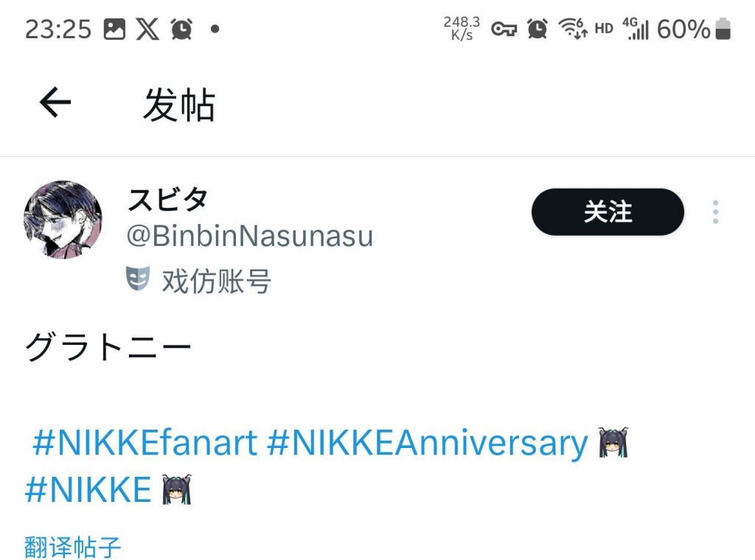This screenshot has width=755, height=560.
Task: Tap the 4G signal strength icon
Action: coord(636,29)
